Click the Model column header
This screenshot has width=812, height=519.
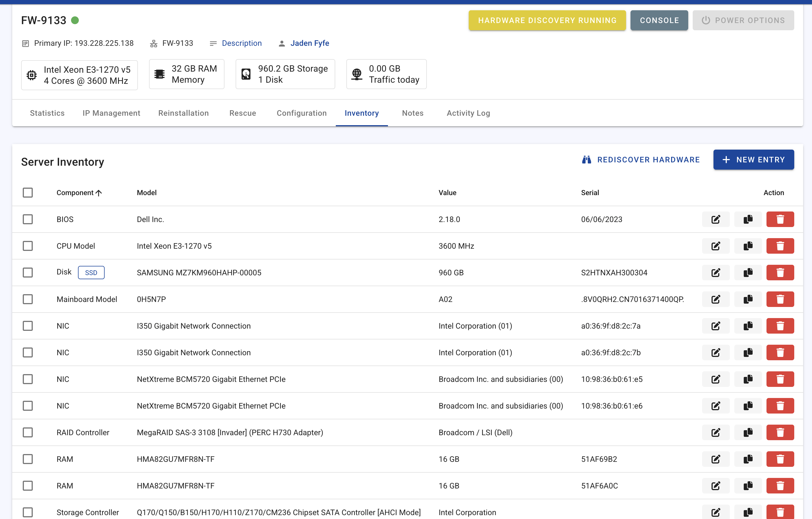point(147,193)
